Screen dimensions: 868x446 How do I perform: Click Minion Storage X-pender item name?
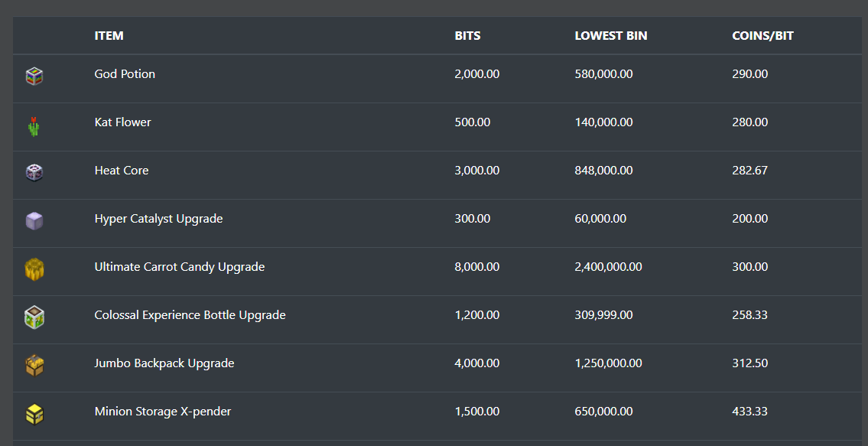tap(163, 412)
